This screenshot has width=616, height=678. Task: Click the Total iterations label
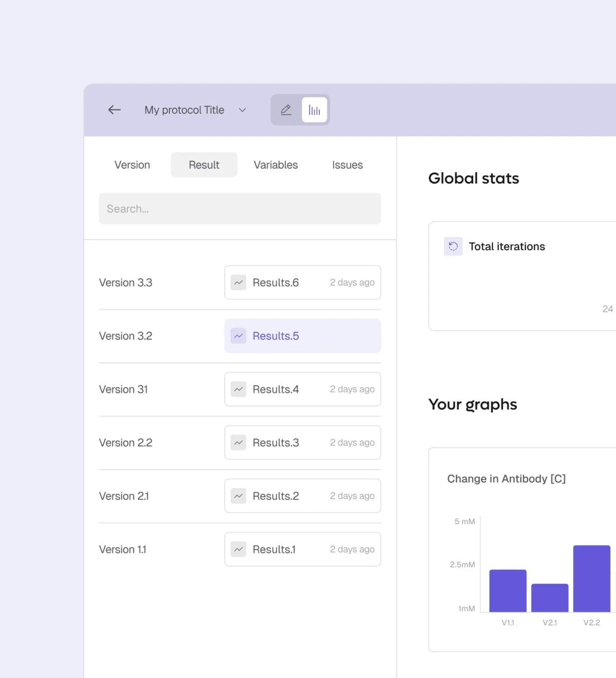(x=507, y=247)
